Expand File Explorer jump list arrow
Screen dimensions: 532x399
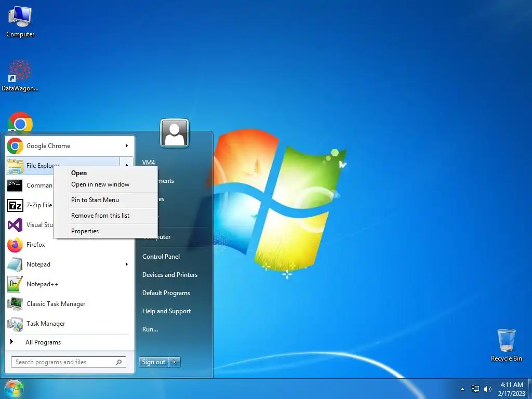point(127,164)
